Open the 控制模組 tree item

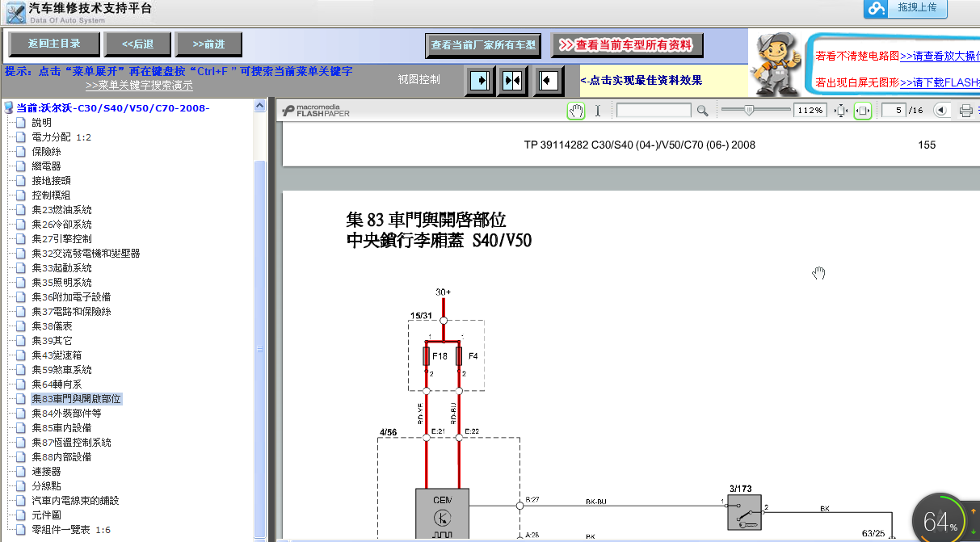51,195
